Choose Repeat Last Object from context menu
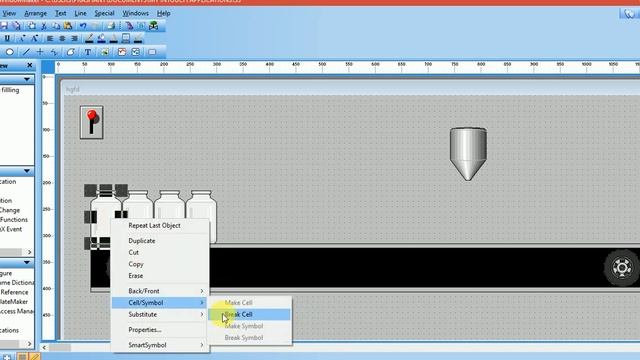Image resolution: width=640 pixels, height=360 pixels. tap(160, 225)
